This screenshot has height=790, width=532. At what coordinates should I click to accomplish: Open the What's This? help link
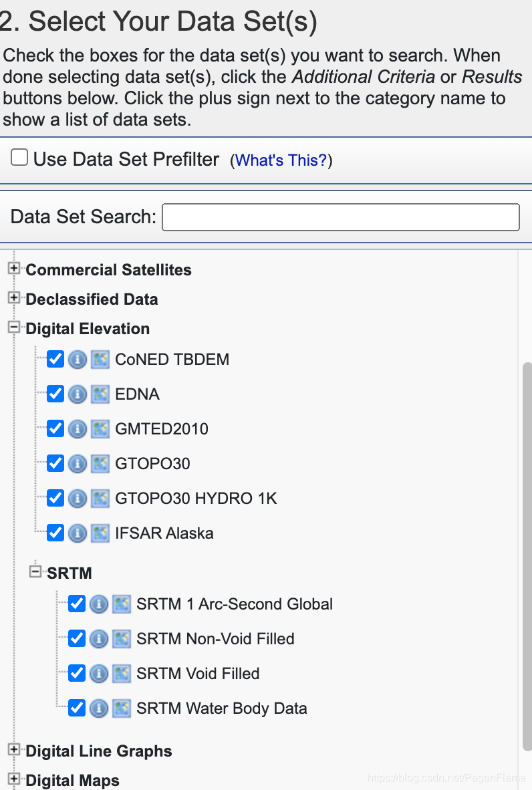[281, 160]
